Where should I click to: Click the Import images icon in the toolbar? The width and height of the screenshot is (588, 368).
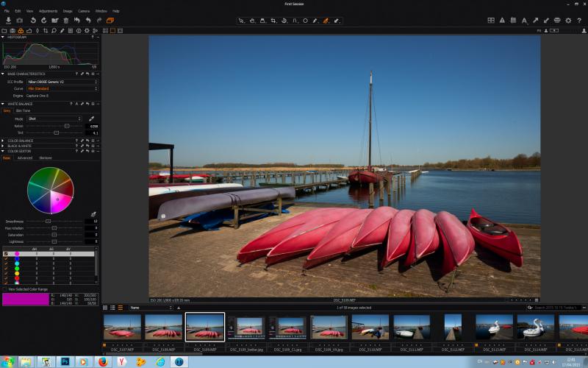[8, 21]
